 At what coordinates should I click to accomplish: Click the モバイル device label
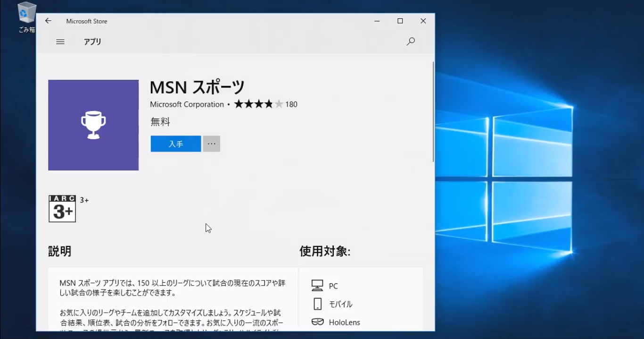[341, 304]
